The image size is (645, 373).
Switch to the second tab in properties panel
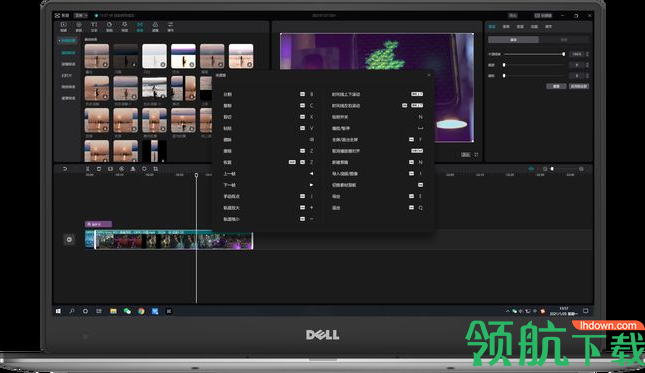click(x=506, y=26)
